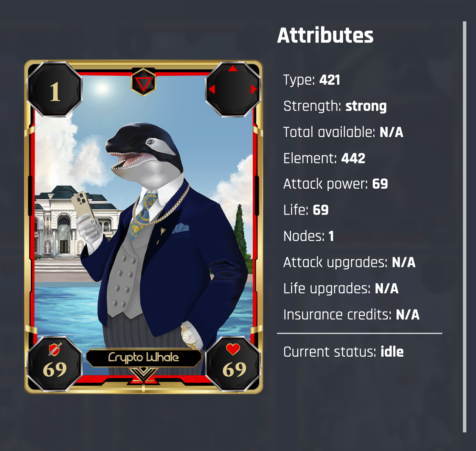Screen dimensions: 476x451
Task: Click the red triangle element icon atop card
Action: (144, 82)
